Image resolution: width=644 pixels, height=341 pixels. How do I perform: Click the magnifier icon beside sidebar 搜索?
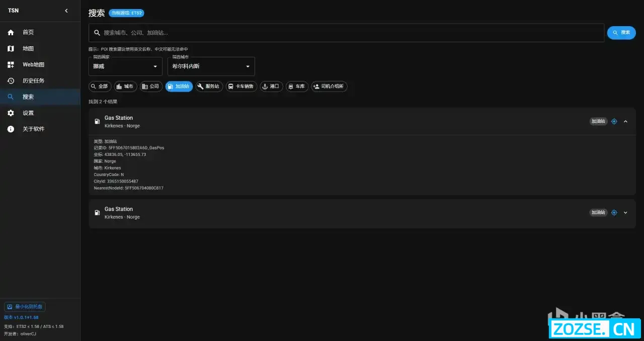tap(11, 97)
